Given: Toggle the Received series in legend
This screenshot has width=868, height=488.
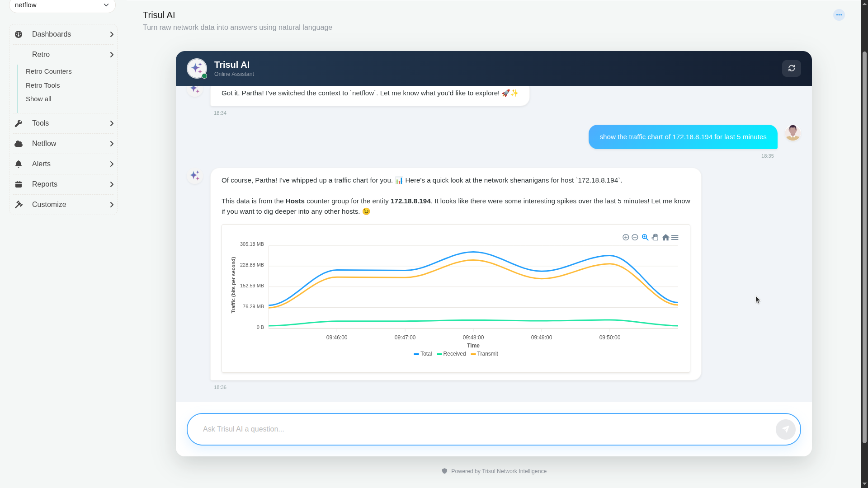Looking at the screenshot, I should tap(451, 354).
